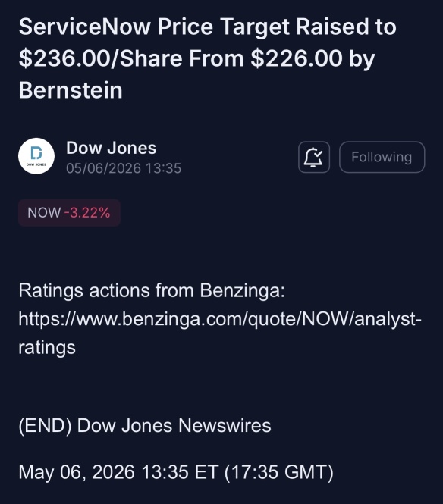Tap the (17:35 GMT) time text

point(278,472)
